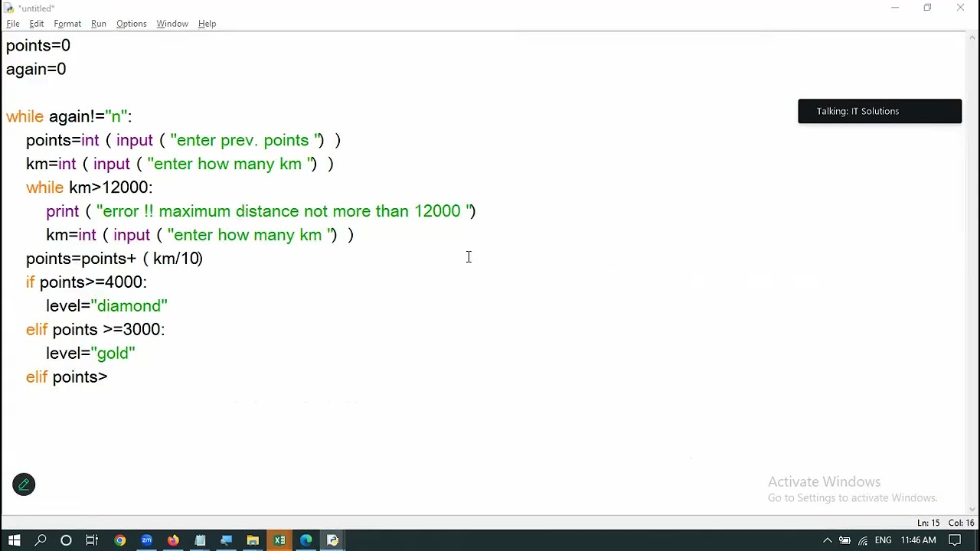Click the line 'level="gold"'
980x551 pixels.
pos(90,354)
